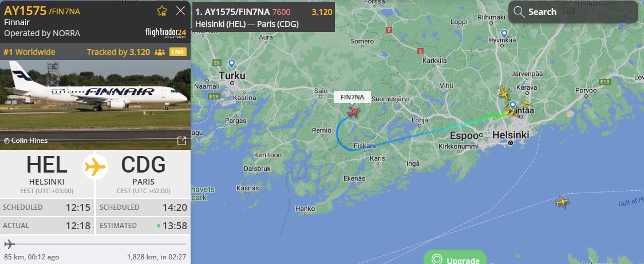Select the red FIN7NA aircraft on map

coord(353,111)
